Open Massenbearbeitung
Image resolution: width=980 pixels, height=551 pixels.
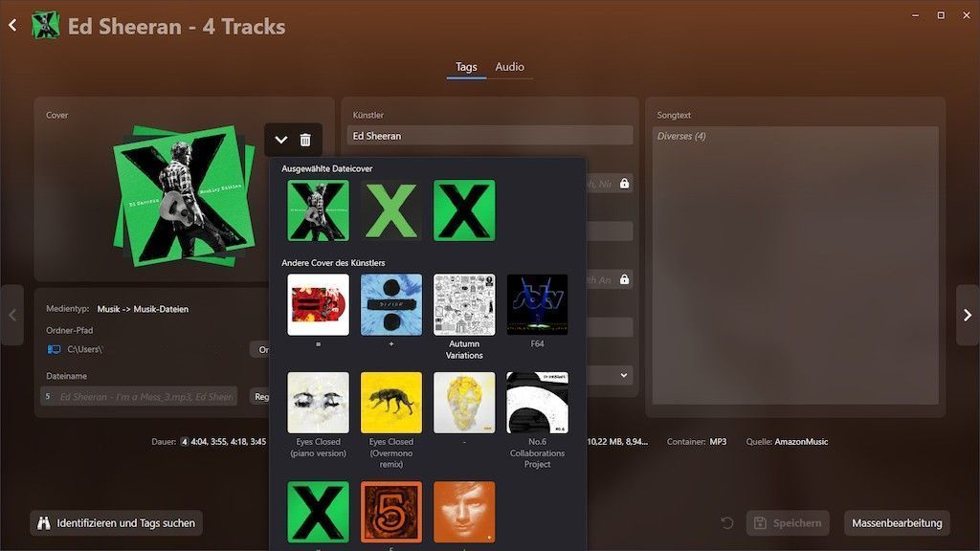click(897, 523)
